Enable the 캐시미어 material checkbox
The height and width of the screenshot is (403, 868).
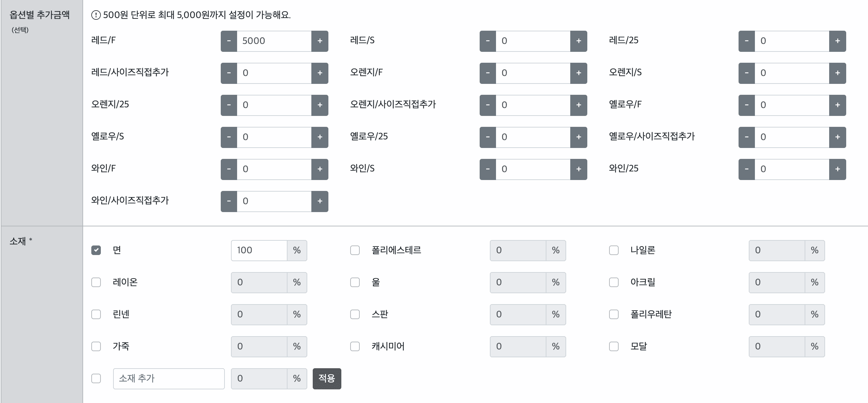355,346
